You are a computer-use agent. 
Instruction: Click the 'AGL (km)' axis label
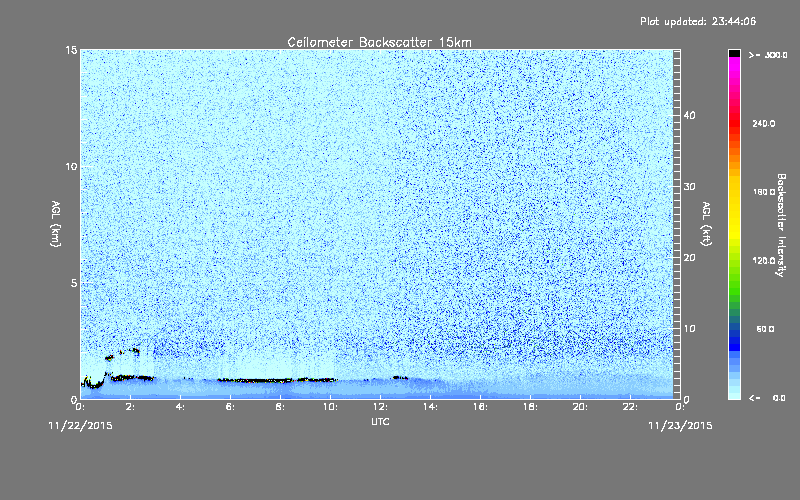coord(56,223)
